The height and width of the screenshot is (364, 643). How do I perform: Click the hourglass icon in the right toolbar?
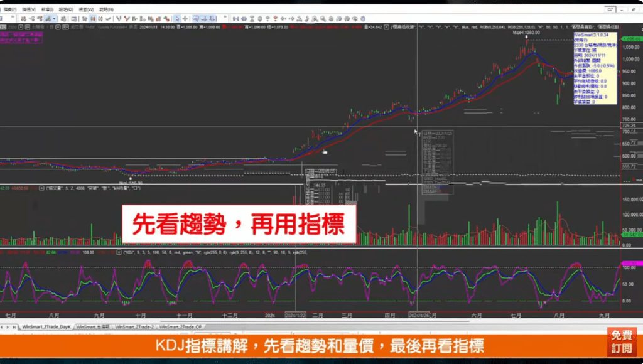click(252, 18)
